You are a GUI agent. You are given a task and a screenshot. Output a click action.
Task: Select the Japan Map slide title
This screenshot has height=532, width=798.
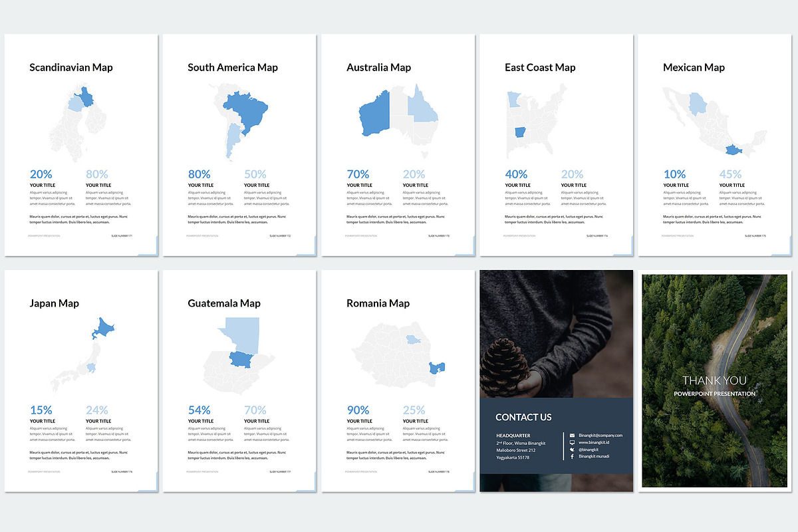(x=54, y=303)
